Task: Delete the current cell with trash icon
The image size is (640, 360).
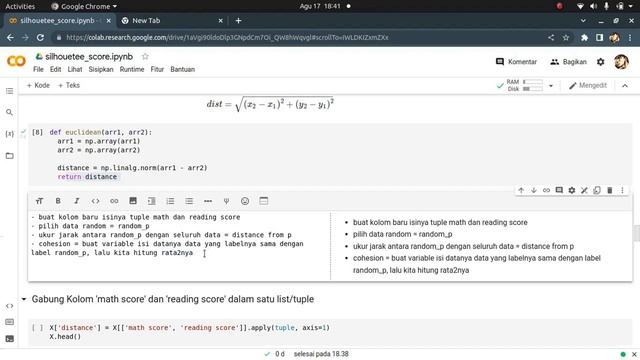Action: point(610,190)
